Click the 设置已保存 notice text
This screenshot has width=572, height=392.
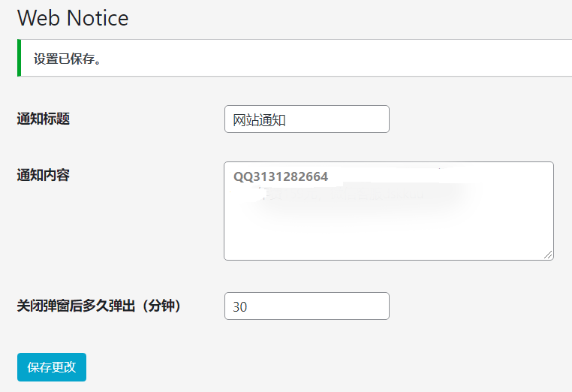[68, 59]
